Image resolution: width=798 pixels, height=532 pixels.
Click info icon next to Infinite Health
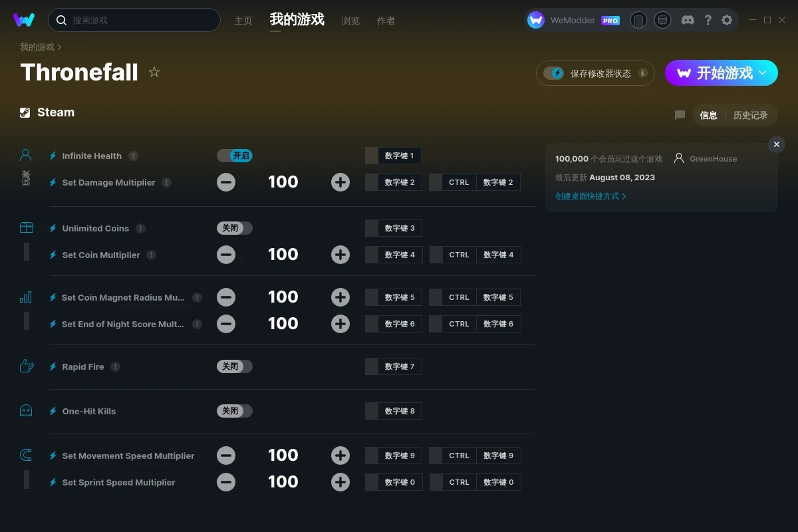[134, 156]
